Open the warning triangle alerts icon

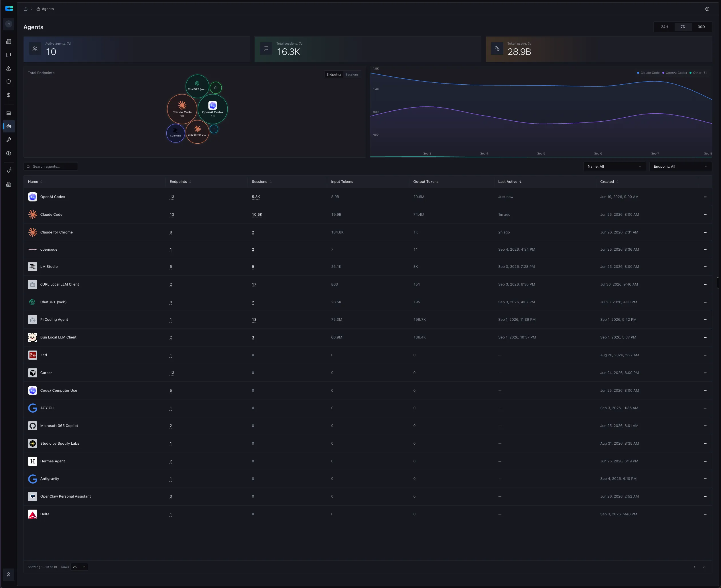(x=9, y=68)
